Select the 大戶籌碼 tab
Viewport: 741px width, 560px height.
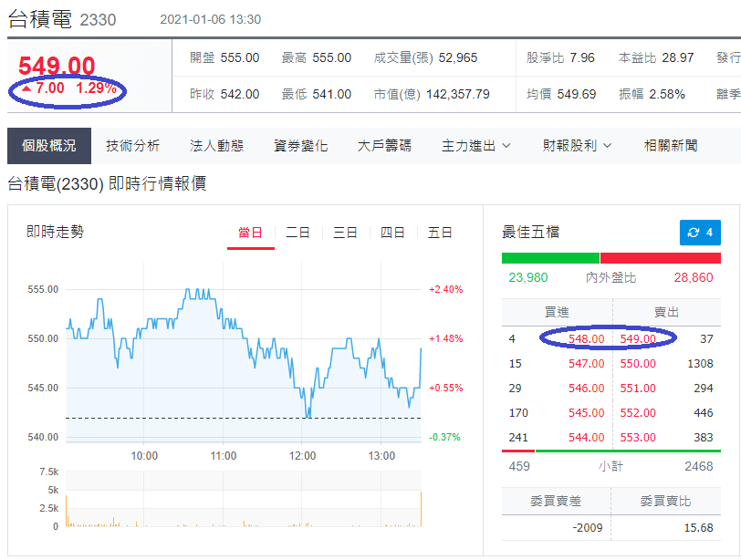tap(384, 145)
